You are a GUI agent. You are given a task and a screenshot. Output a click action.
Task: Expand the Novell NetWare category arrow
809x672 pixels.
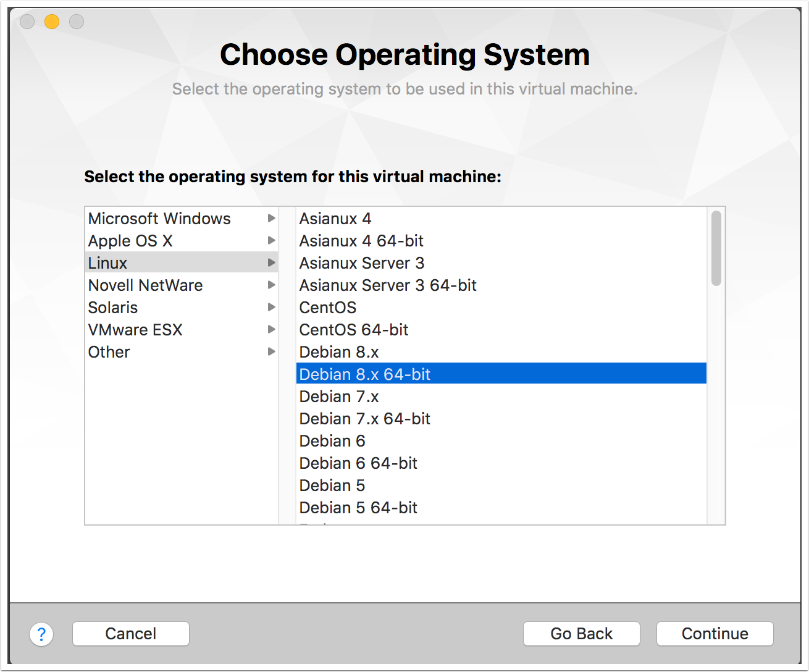click(271, 285)
